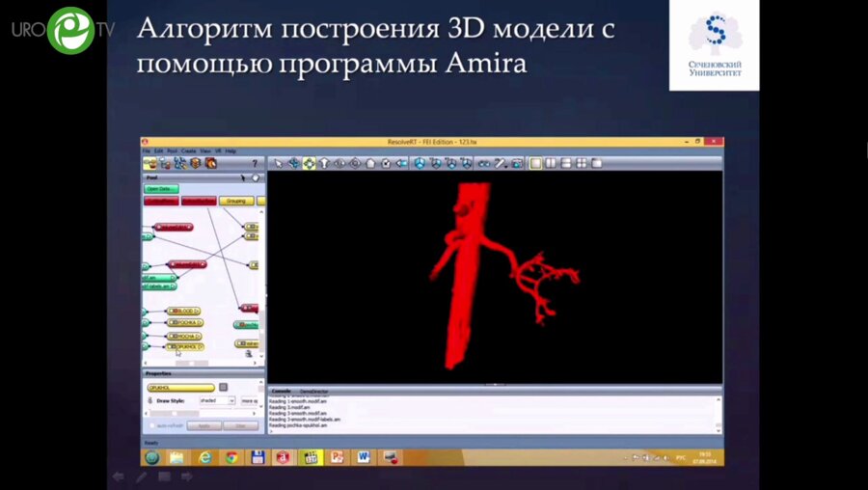The image size is (868, 490).
Task: Toggle viewer square on BLOOD module
Action: point(174,312)
